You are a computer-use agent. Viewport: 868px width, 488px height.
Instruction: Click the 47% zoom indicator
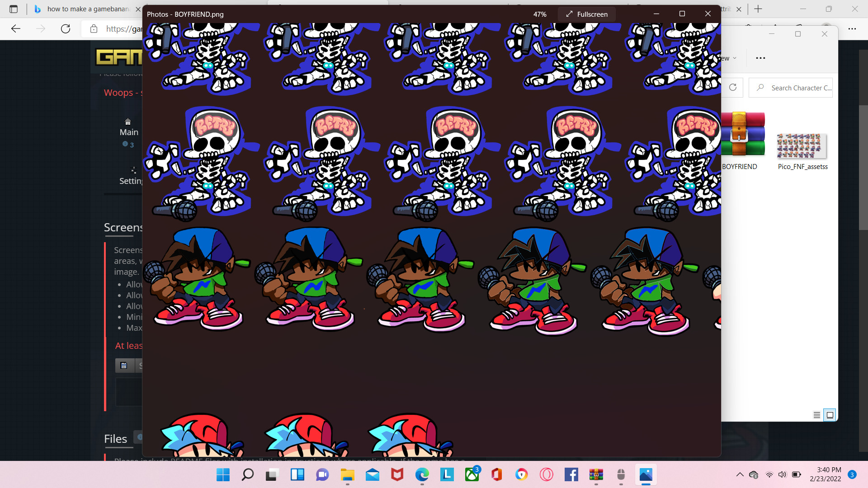click(539, 14)
